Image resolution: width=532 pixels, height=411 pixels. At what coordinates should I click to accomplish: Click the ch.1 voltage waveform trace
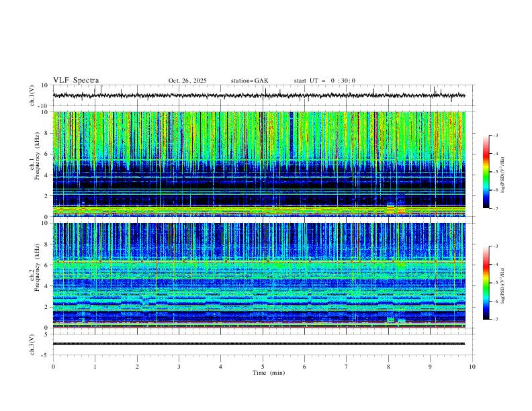coord(259,95)
